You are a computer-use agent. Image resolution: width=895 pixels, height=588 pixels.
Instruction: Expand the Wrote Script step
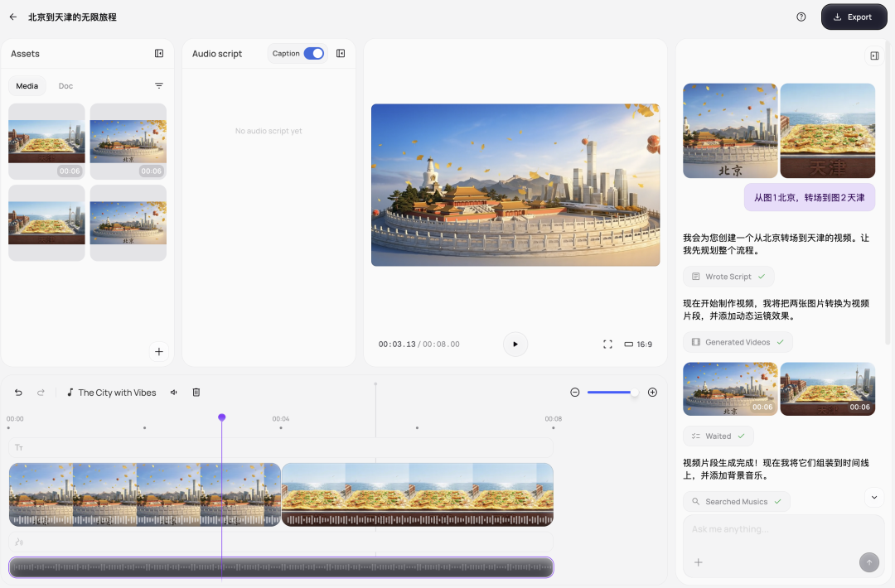pos(729,277)
